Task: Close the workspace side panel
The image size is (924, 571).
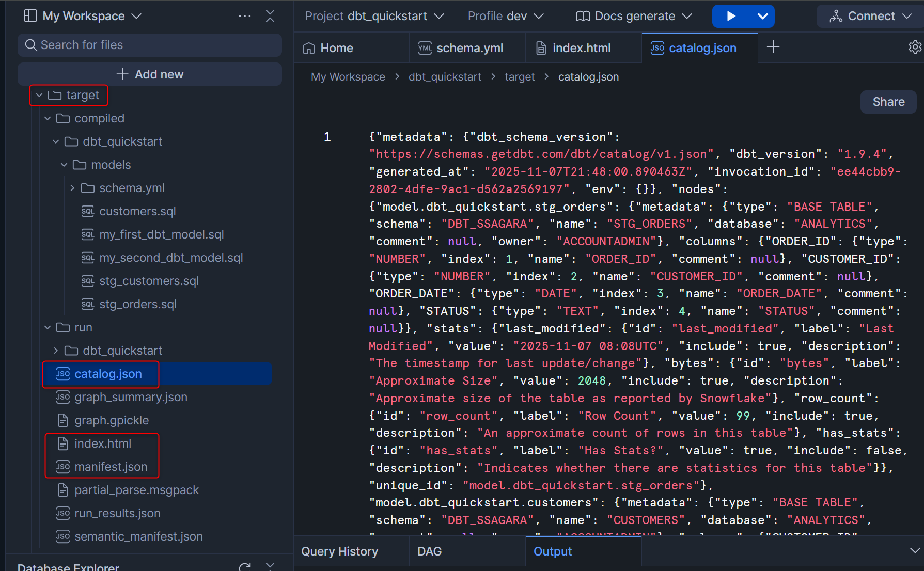Action: coord(270,16)
